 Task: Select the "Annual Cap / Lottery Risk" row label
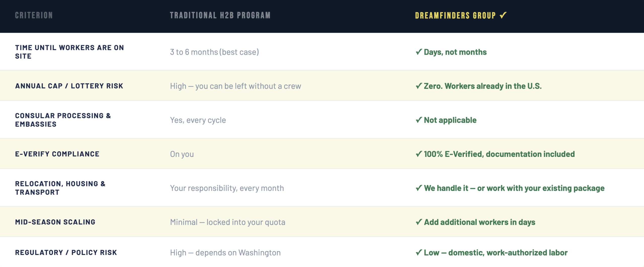[x=69, y=86]
